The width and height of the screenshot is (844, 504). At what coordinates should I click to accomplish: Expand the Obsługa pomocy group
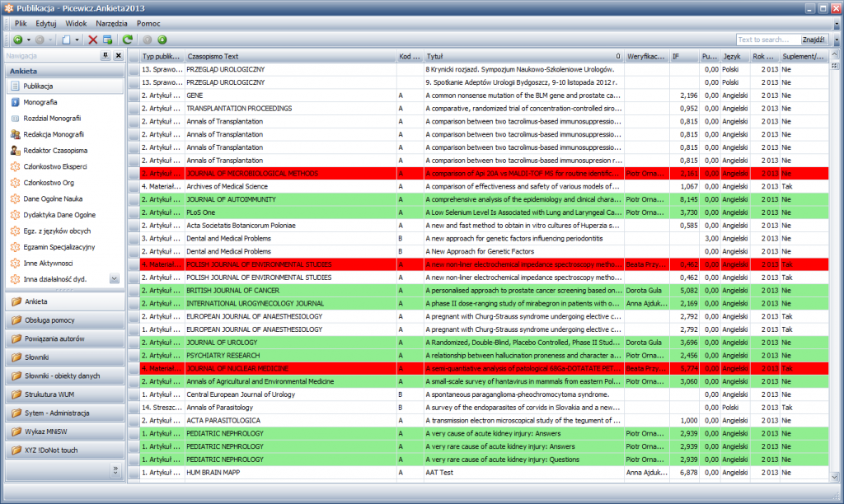65,320
